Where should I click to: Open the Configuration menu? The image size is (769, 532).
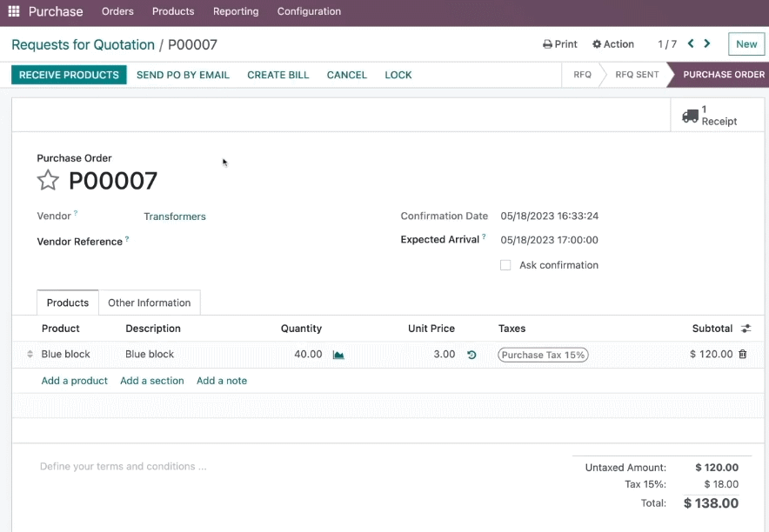click(x=309, y=11)
